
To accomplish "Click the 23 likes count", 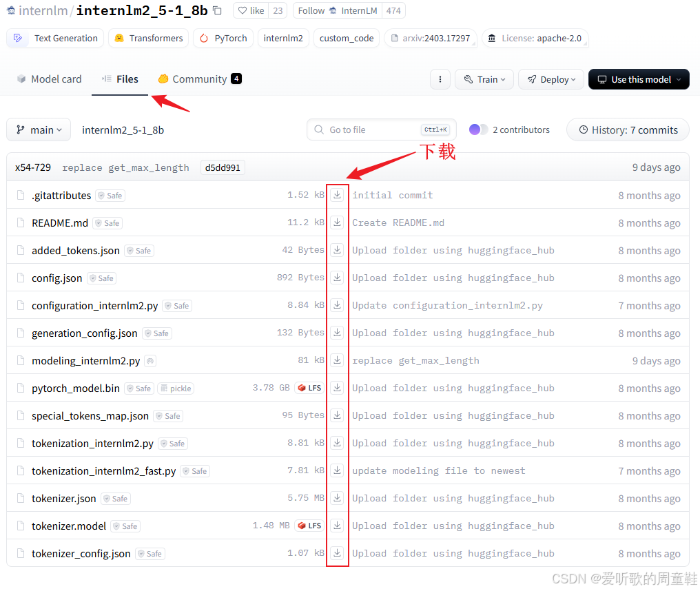I will point(278,10).
